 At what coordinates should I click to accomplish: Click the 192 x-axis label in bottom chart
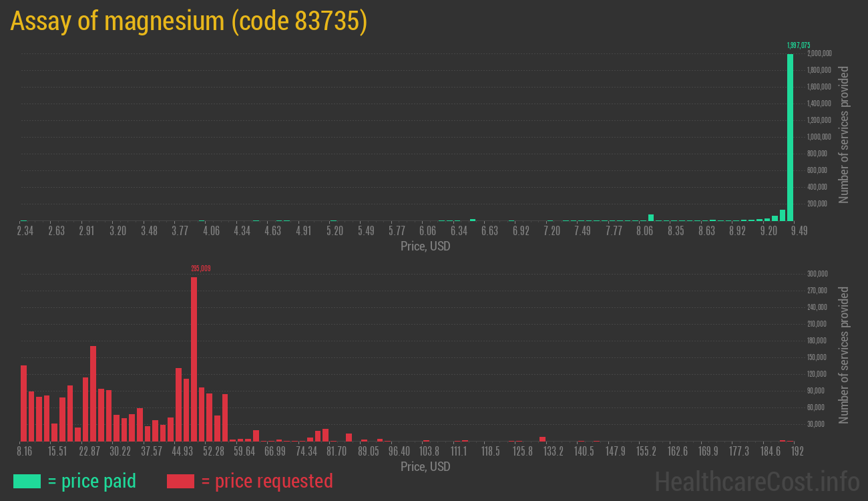[796, 452]
